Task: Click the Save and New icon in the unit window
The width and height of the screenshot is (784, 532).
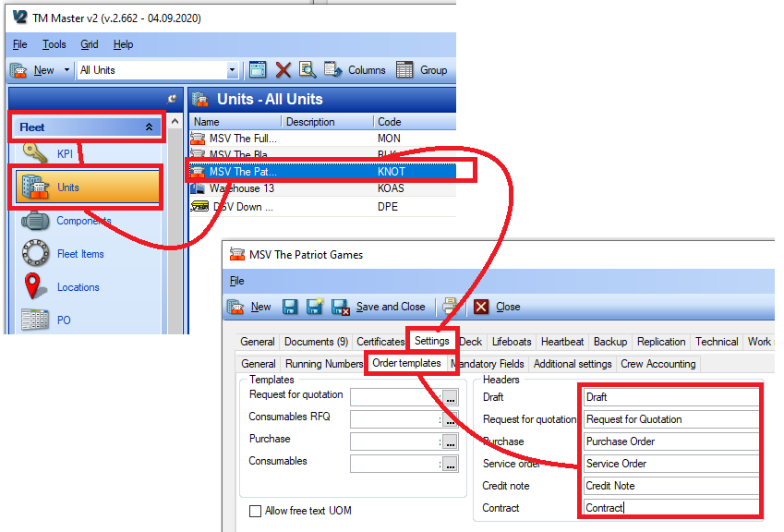Action: coord(315,307)
